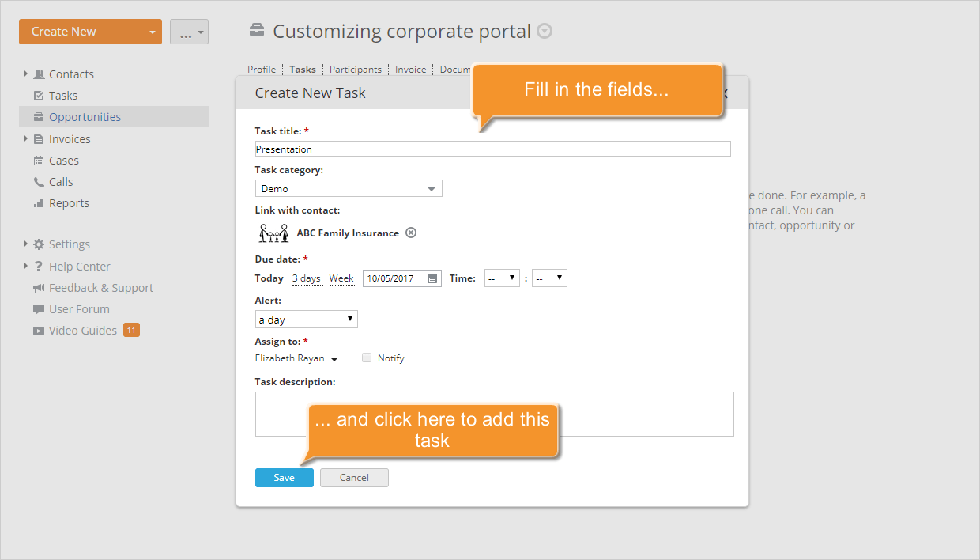Open the Profile tab

[x=261, y=69]
